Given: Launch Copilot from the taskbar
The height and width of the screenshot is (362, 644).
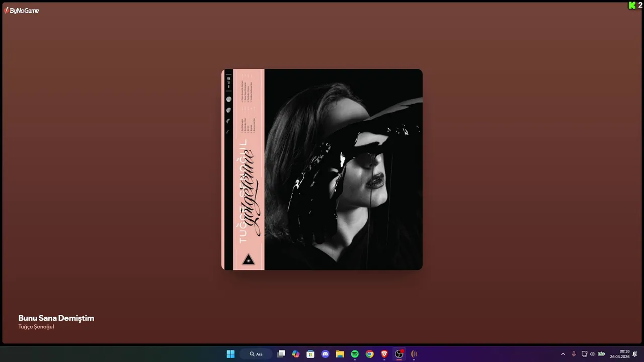Looking at the screenshot, I should click(296, 354).
